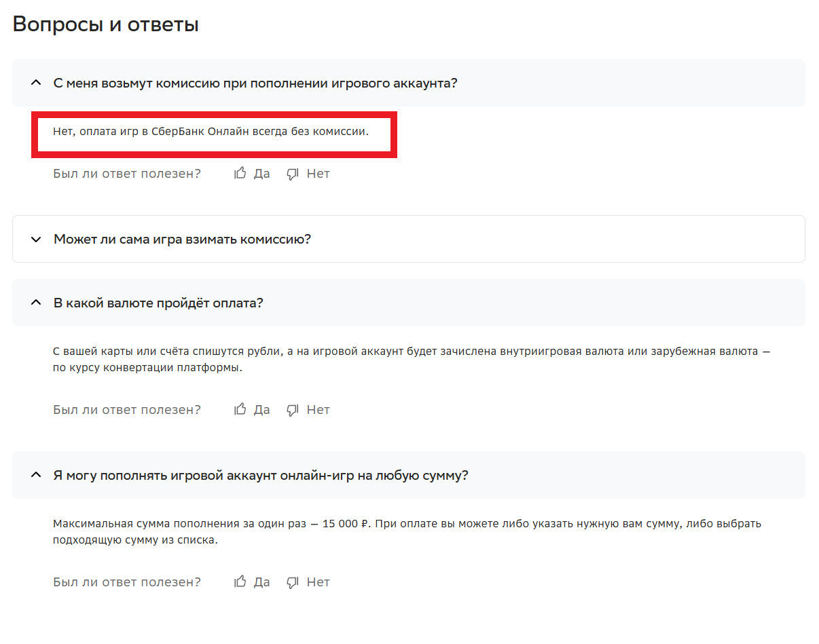Screen dimensions: 819x644
Task: Click question «С меня возьмут комиссию при пополнении…»
Action: pyautogui.click(x=255, y=83)
